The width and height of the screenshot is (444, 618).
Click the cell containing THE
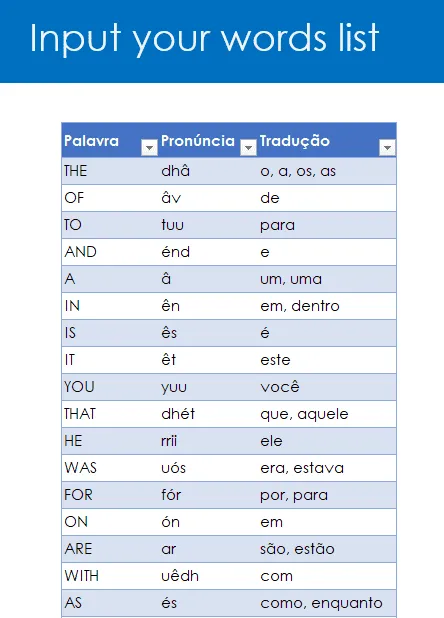[110, 171]
